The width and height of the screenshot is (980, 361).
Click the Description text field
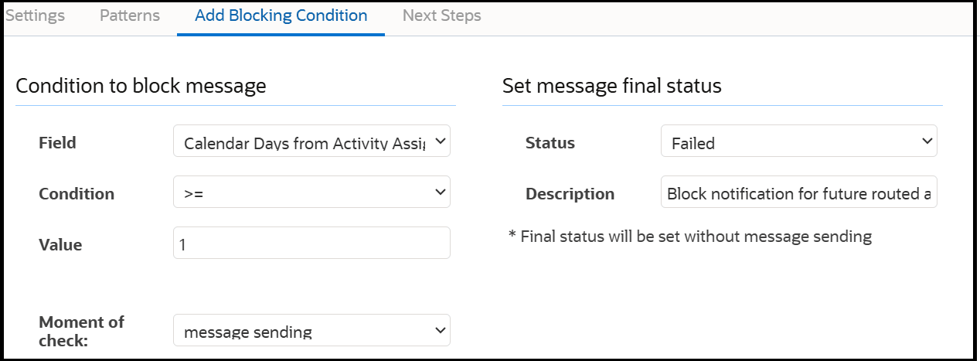[x=798, y=193]
